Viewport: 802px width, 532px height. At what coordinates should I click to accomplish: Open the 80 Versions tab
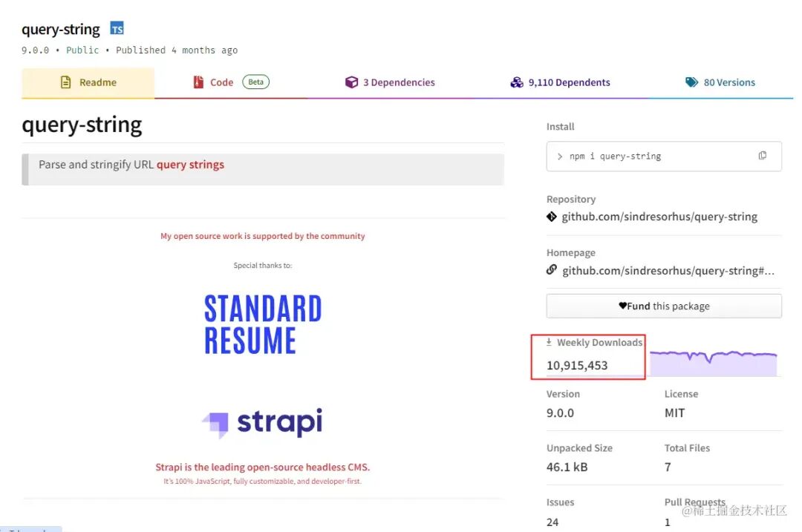tap(720, 82)
